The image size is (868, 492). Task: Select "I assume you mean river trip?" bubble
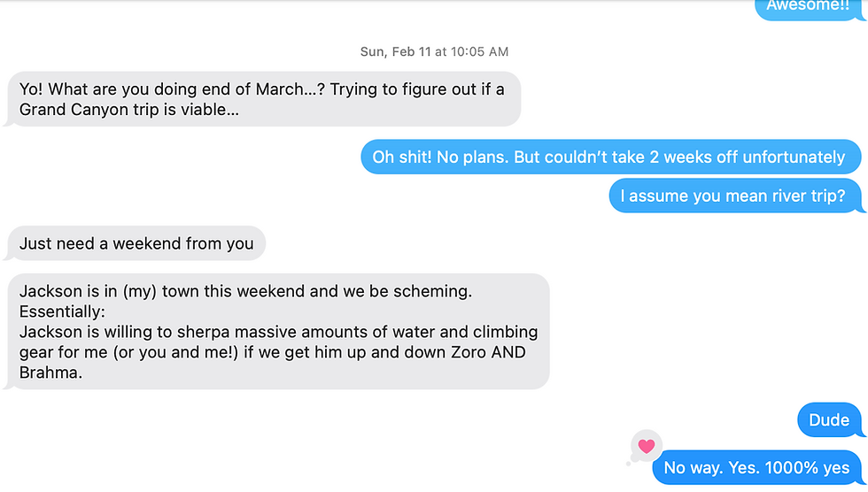(736, 196)
